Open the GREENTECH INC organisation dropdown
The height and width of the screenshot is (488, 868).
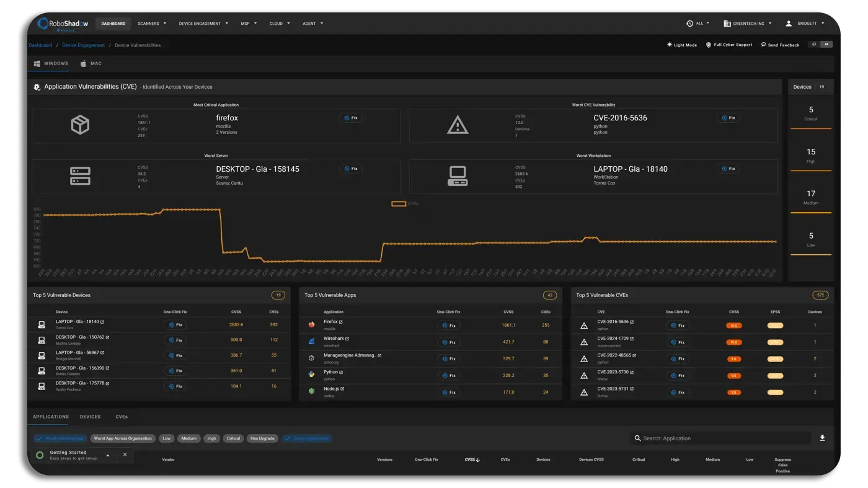coord(748,24)
